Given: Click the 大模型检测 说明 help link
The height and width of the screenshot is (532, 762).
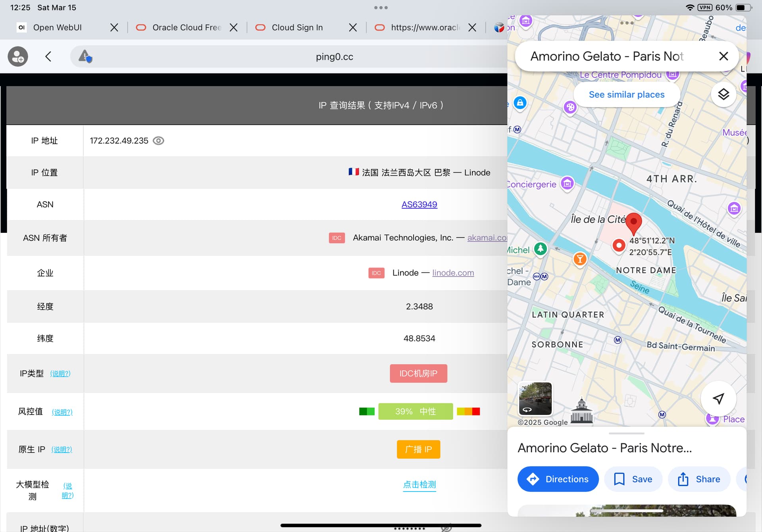Looking at the screenshot, I should point(67,490).
